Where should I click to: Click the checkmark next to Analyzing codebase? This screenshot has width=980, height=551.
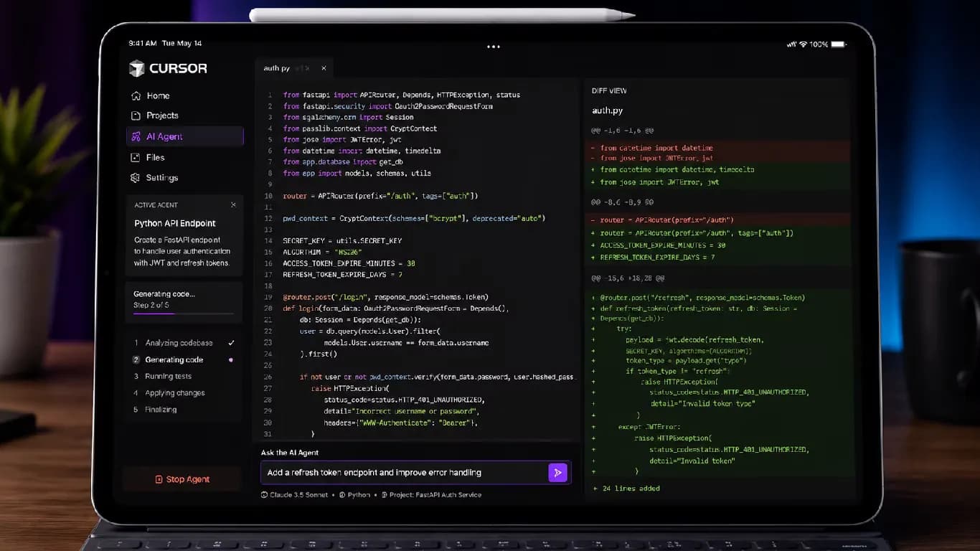pos(231,343)
